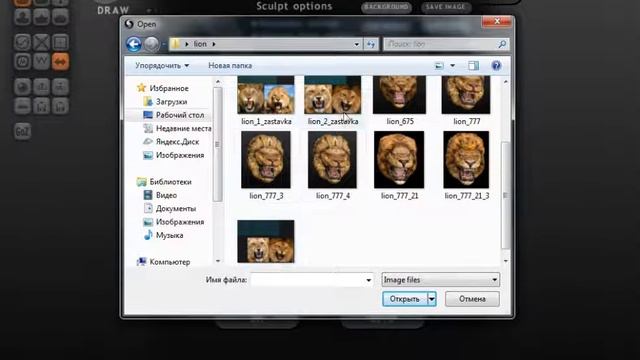The height and width of the screenshot is (360, 640).
Task: Select Избранное in the sidebar
Action: pyautogui.click(x=163, y=88)
